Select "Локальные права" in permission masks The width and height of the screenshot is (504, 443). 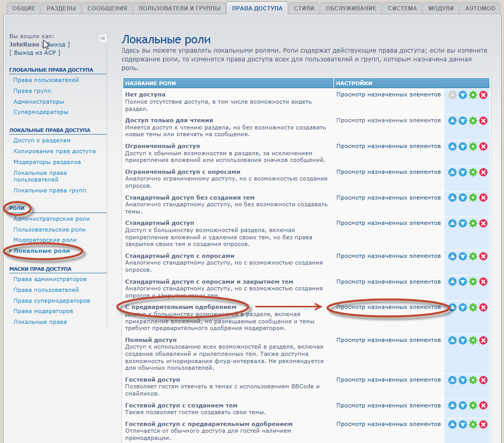pyautogui.click(x=40, y=322)
